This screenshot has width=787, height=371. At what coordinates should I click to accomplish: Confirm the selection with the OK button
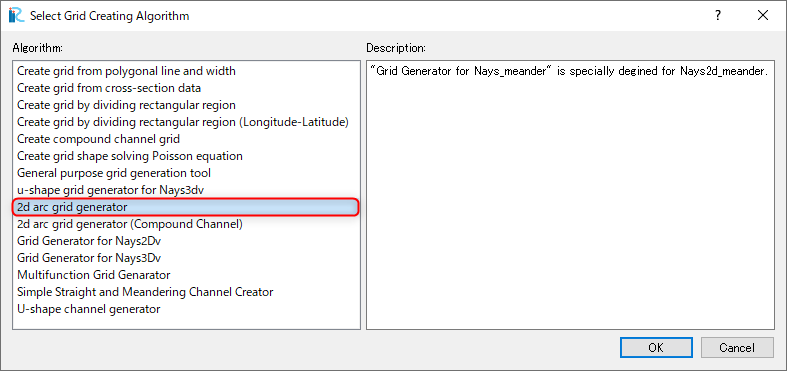pyautogui.click(x=656, y=347)
